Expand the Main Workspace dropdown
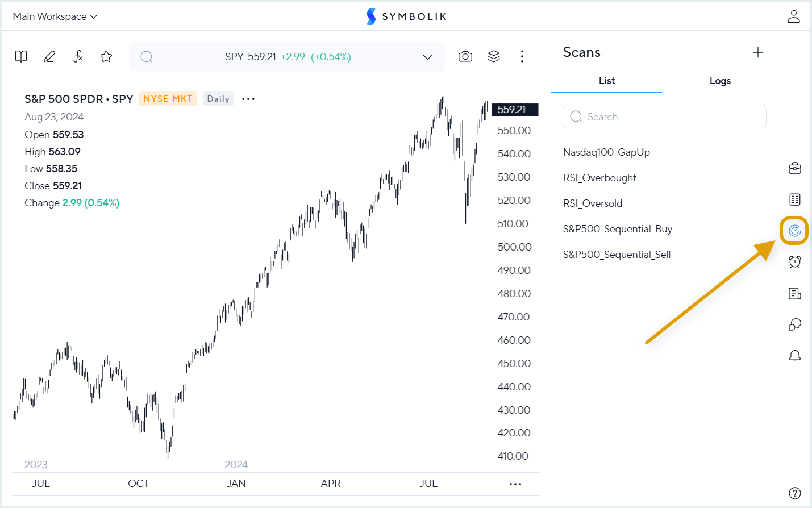This screenshot has height=508, width=812. [x=55, y=16]
